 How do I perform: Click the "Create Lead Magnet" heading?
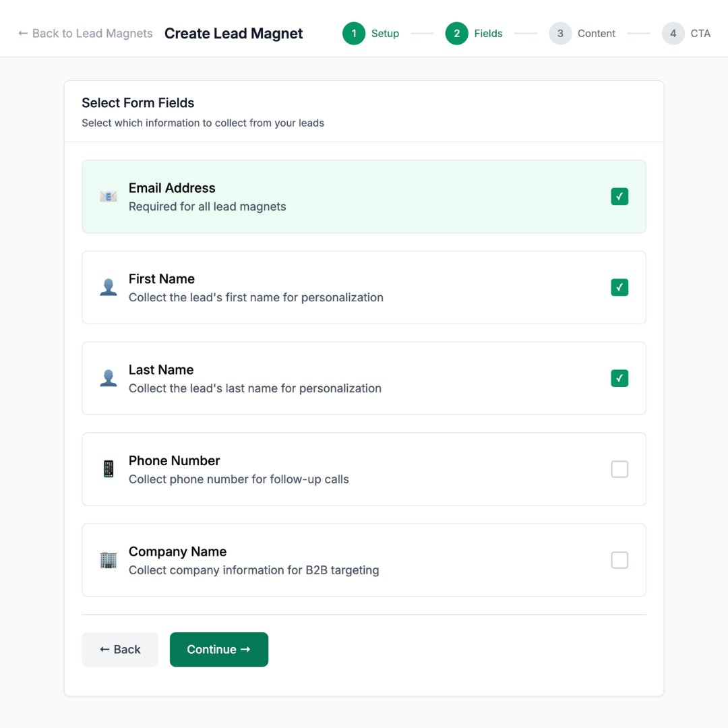pyautogui.click(x=233, y=34)
